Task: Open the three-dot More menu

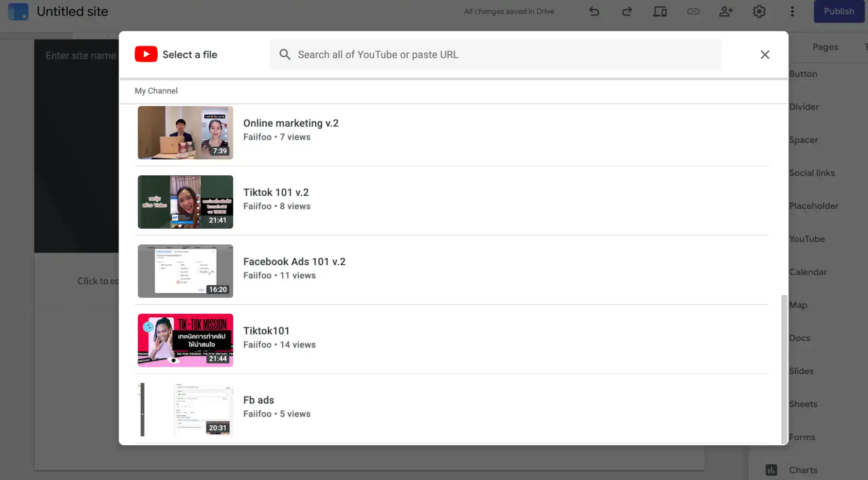Action: click(x=792, y=11)
